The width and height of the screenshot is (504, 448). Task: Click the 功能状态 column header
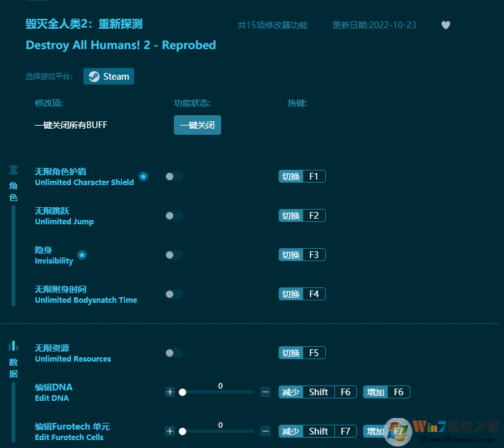click(192, 103)
